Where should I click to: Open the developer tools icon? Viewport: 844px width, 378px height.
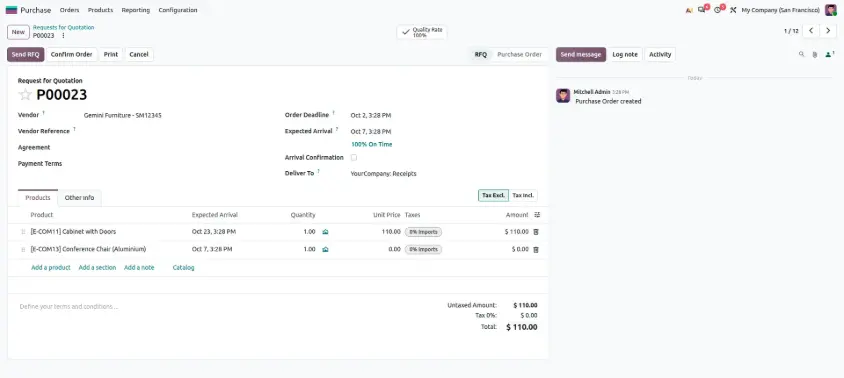coord(733,10)
